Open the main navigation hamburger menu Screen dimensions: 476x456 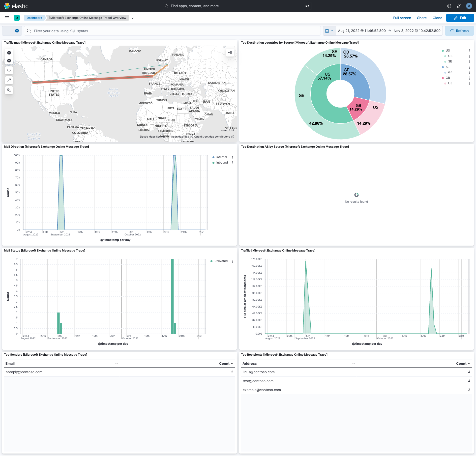[x=7, y=18]
